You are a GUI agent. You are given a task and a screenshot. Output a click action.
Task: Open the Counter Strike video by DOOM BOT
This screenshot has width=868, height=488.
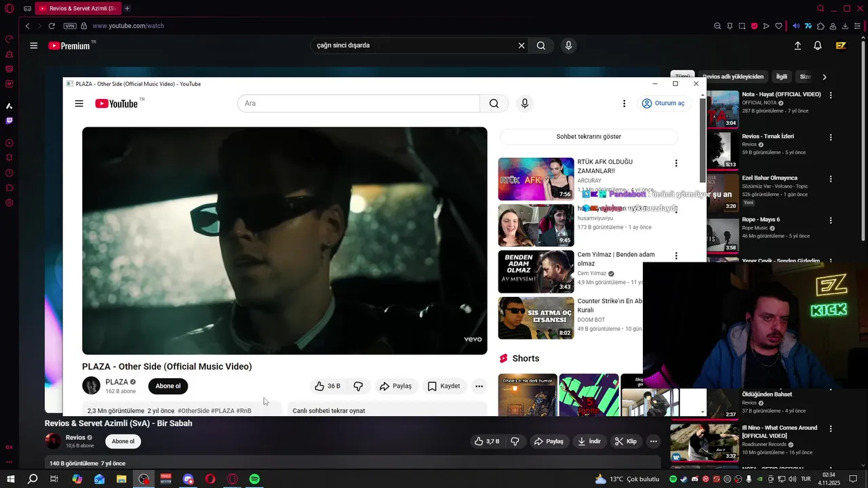[536, 318]
